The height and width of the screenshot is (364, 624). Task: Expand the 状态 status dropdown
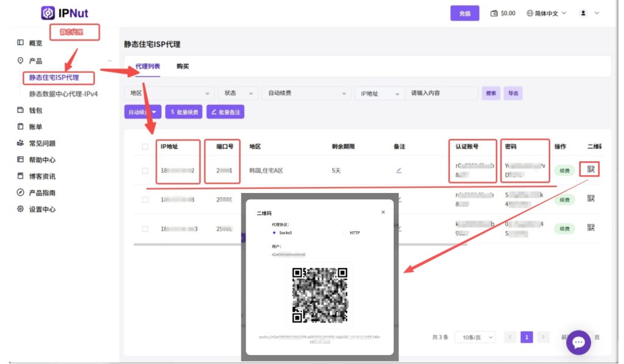tap(238, 93)
